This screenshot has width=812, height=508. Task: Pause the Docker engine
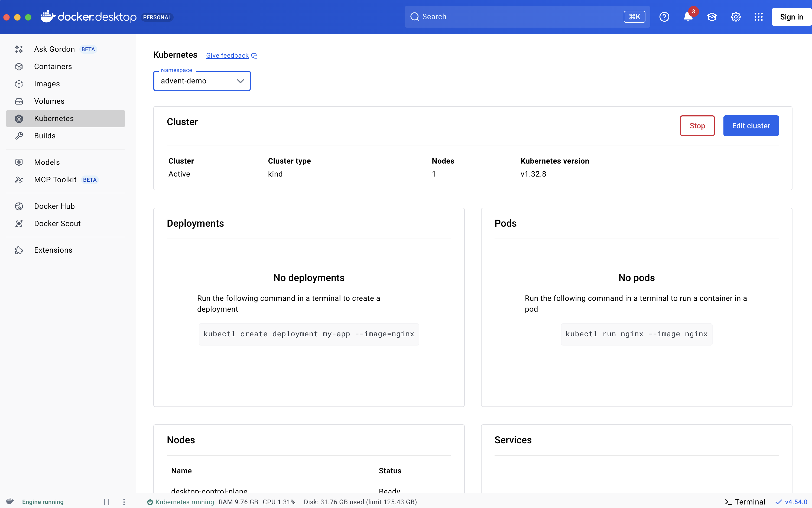click(x=107, y=502)
